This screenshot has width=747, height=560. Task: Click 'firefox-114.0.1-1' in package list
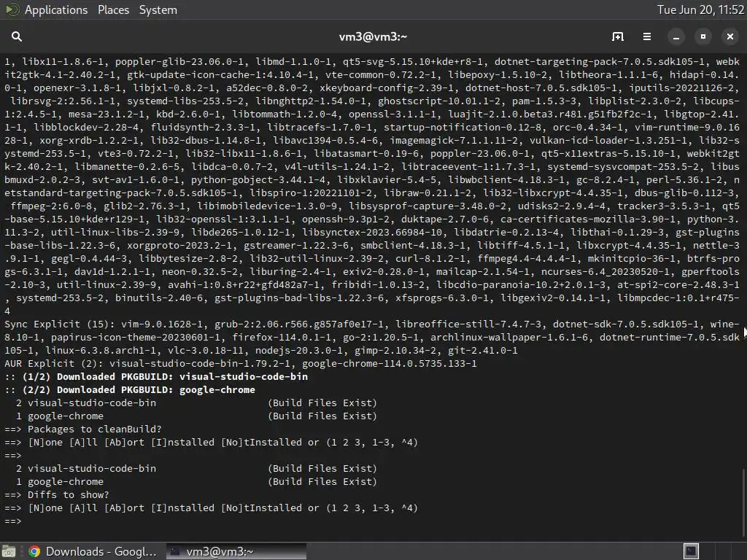(278, 338)
